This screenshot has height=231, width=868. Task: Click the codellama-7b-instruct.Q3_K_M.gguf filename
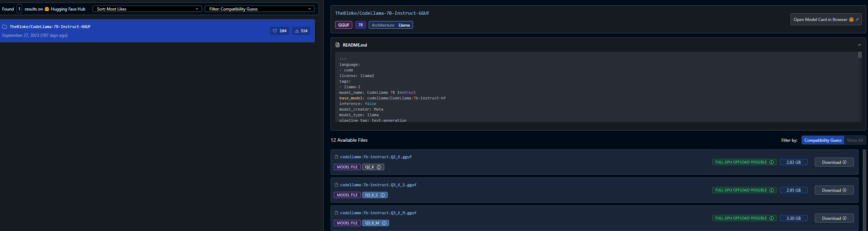pos(378,213)
